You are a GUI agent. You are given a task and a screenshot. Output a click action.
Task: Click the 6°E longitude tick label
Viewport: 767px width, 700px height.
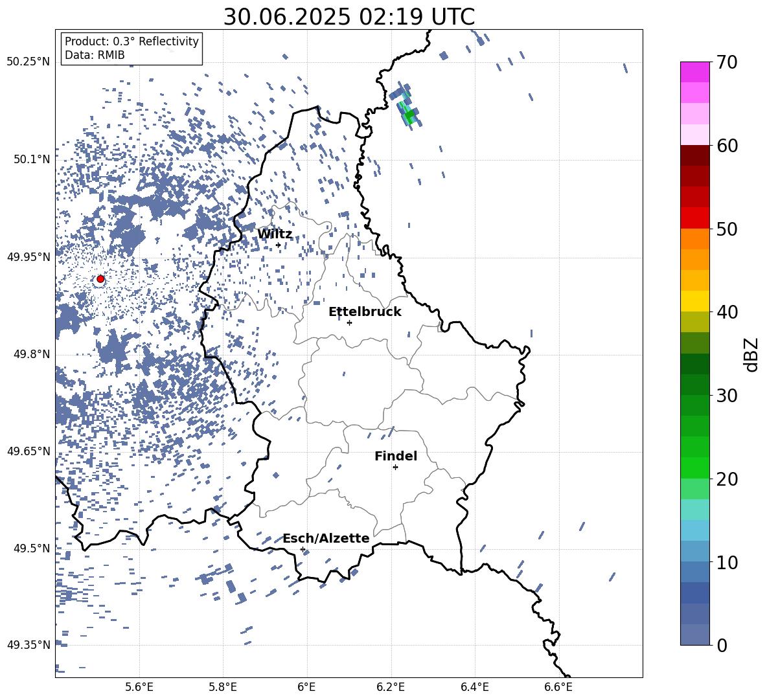coord(306,687)
